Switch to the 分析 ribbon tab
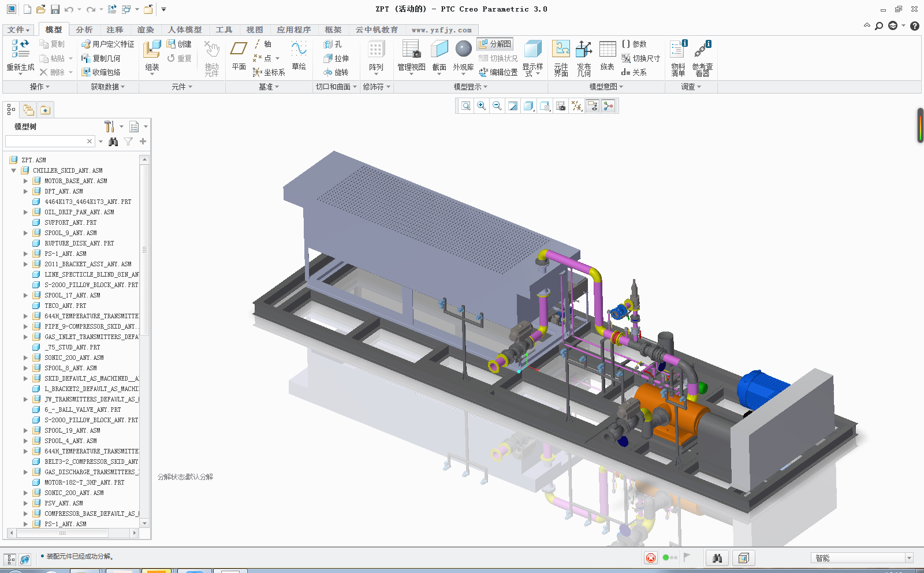The image size is (924, 573). (x=84, y=29)
